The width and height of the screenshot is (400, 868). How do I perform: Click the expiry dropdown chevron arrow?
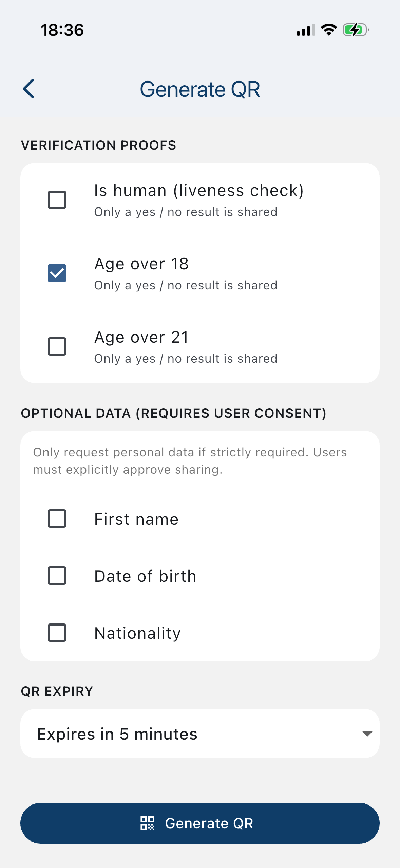pyautogui.click(x=367, y=734)
